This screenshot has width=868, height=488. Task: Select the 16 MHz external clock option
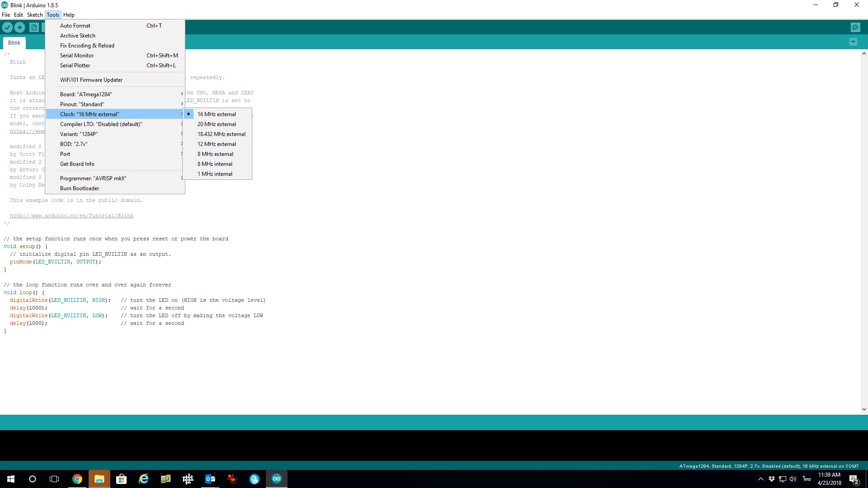[x=217, y=114]
